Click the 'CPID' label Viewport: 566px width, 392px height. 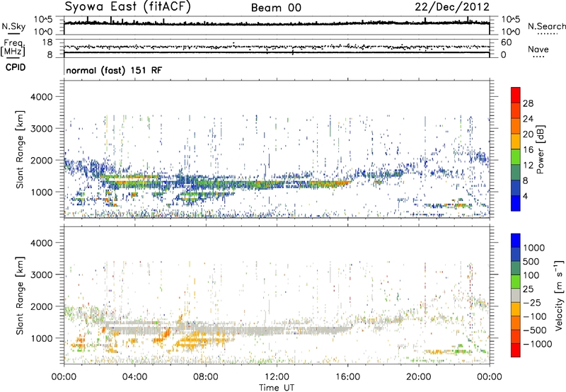coord(16,67)
